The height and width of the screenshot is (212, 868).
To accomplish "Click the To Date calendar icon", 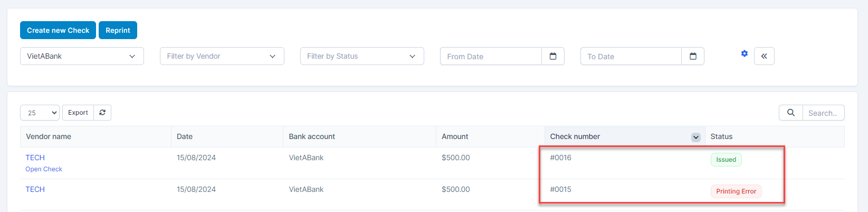I will 693,56.
